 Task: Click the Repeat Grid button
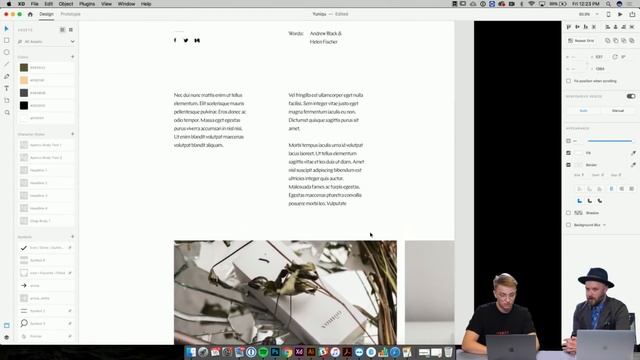(x=581, y=41)
